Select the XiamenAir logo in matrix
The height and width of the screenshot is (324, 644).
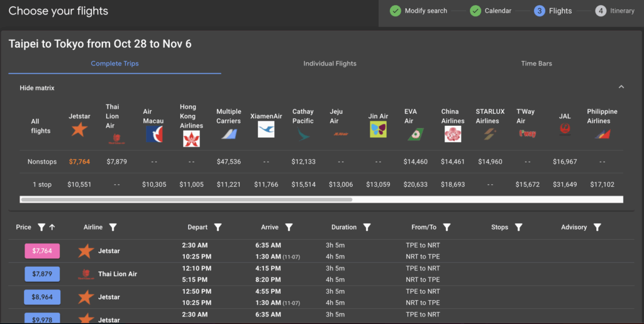click(266, 130)
